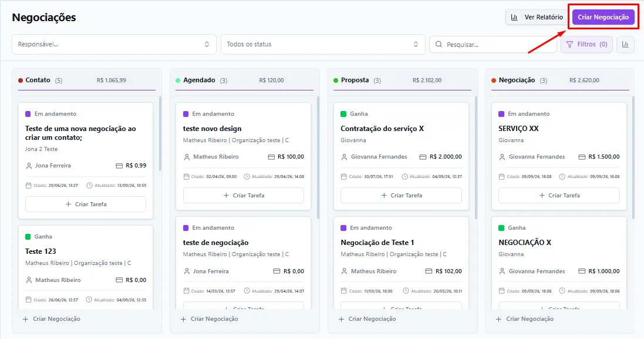644x339 pixels.
Task: Click the R$ 2.102,00 Proposta total
Action: [427, 80]
